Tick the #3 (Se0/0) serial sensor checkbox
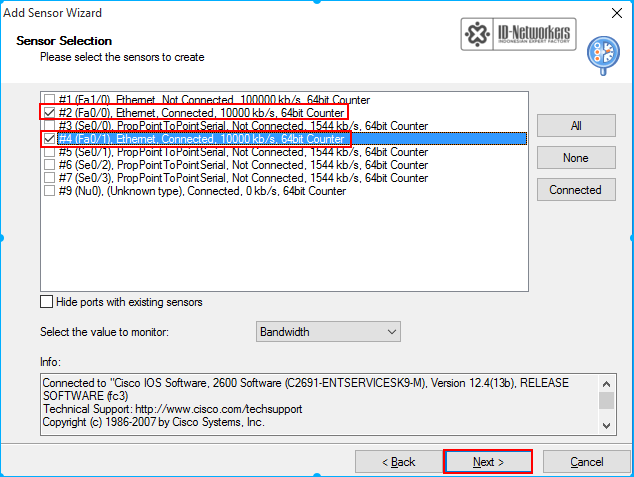Viewport: 634px width, 477px height. click(x=49, y=126)
